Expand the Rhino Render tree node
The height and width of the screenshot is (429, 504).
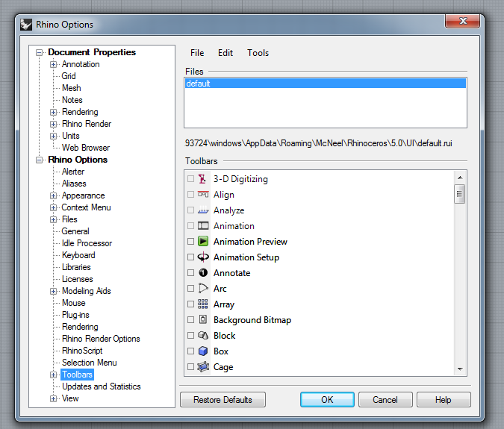click(53, 124)
